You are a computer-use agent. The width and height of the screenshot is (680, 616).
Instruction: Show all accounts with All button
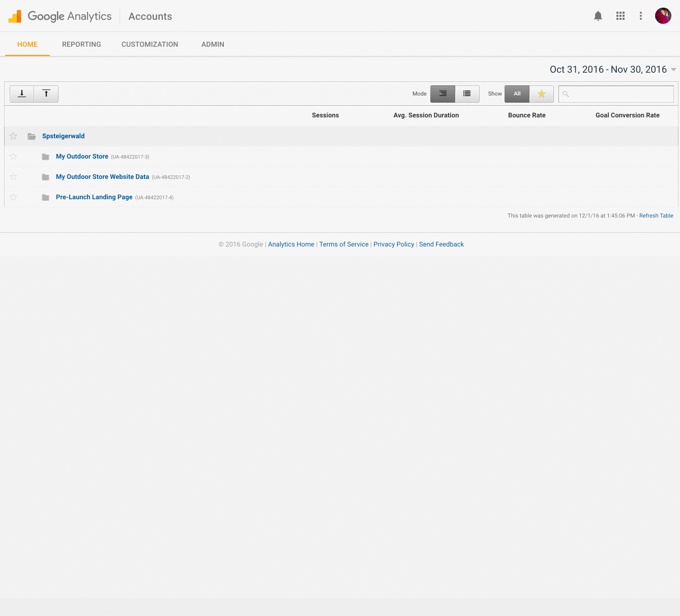pos(517,94)
